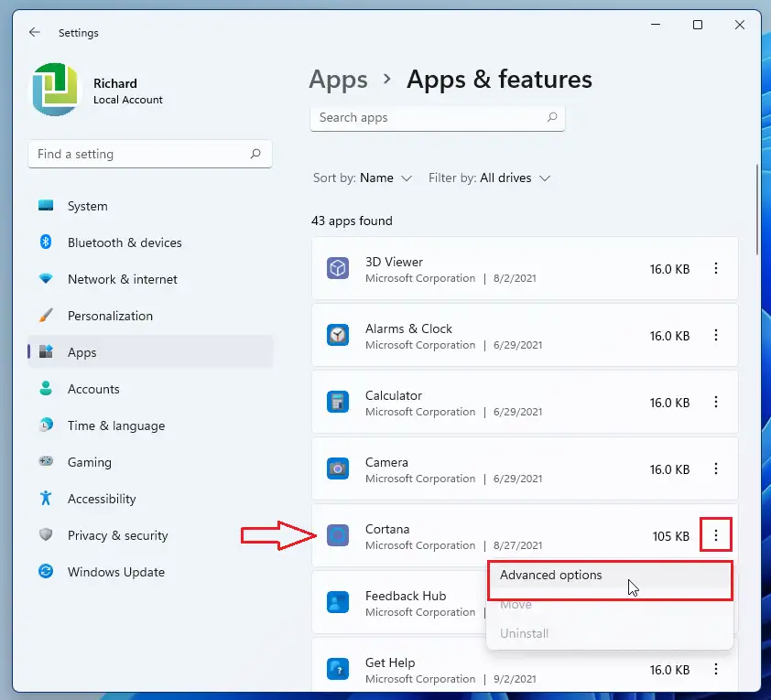Click the 3D Viewer app name
This screenshot has height=700, width=771.
(x=394, y=262)
